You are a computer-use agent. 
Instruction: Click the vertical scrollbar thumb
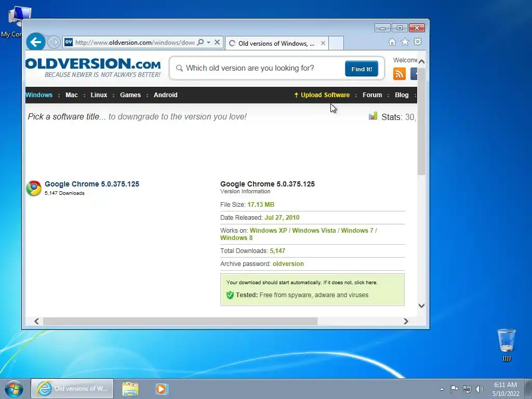[421, 122]
